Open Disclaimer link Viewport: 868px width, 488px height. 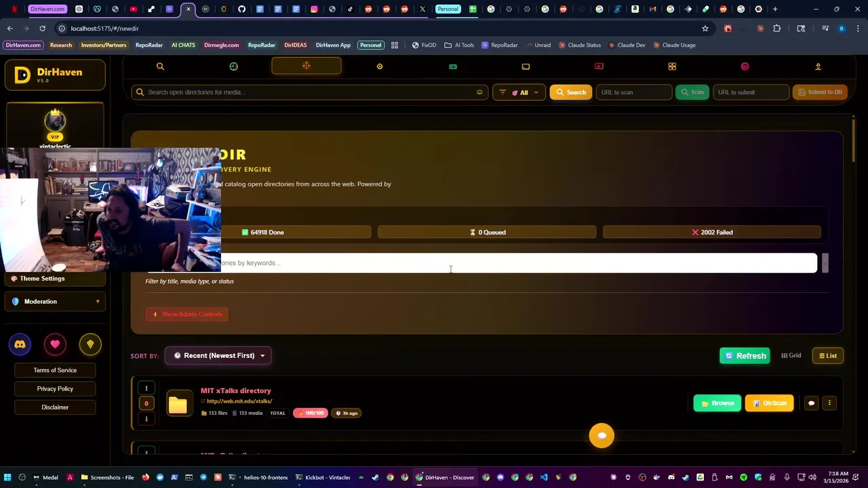[x=55, y=407]
